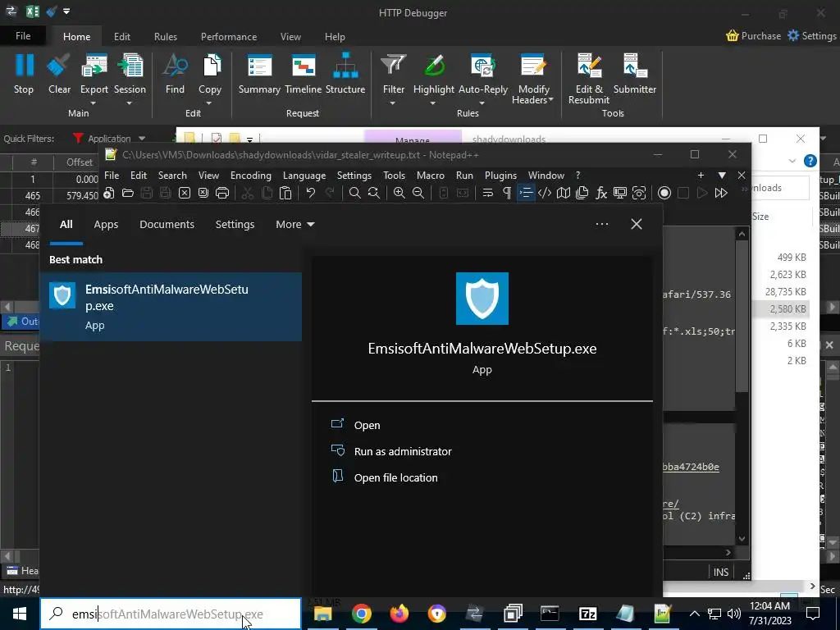The image size is (840, 630).
Task: Open the Summary view in the ribbon
Action: tap(259, 66)
